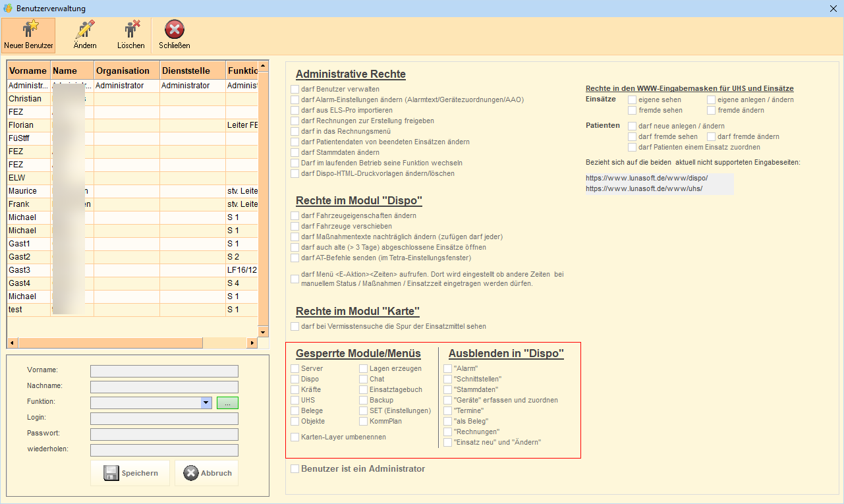Sort by the Organisation column header
844x504 pixels.
tap(127, 70)
